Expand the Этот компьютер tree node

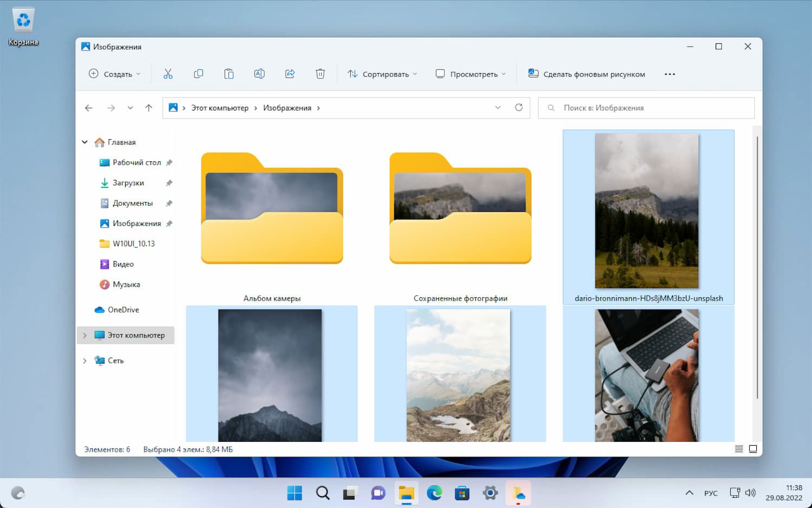click(x=85, y=335)
